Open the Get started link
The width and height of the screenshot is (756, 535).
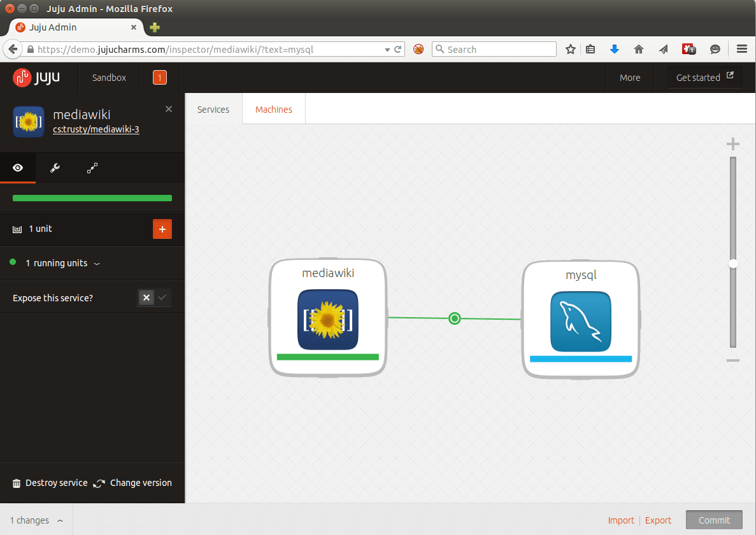pos(704,78)
